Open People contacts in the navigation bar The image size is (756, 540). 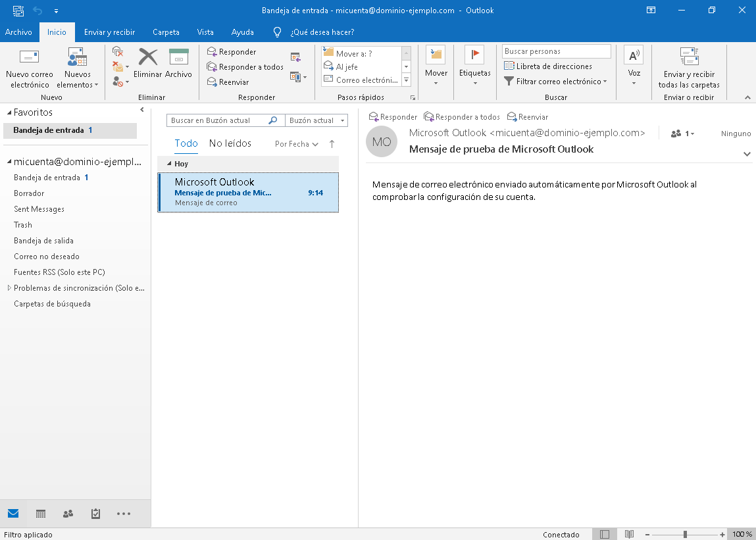point(68,514)
